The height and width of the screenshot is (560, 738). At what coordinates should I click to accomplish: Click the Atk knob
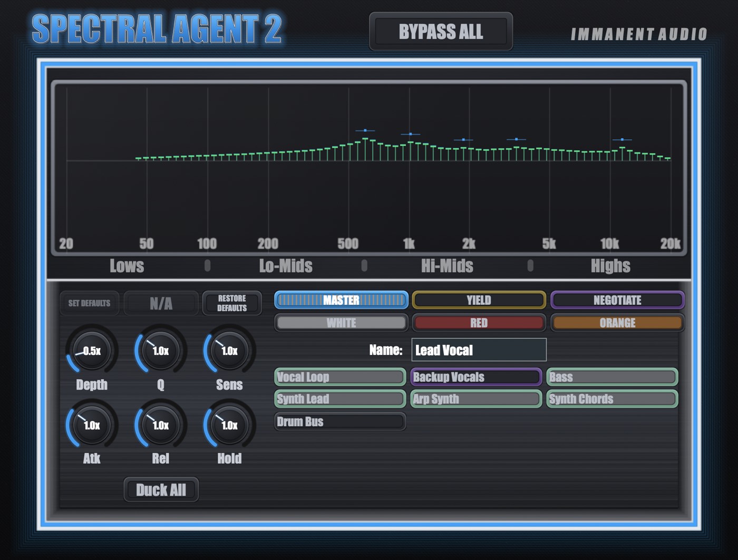click(92, 425)
